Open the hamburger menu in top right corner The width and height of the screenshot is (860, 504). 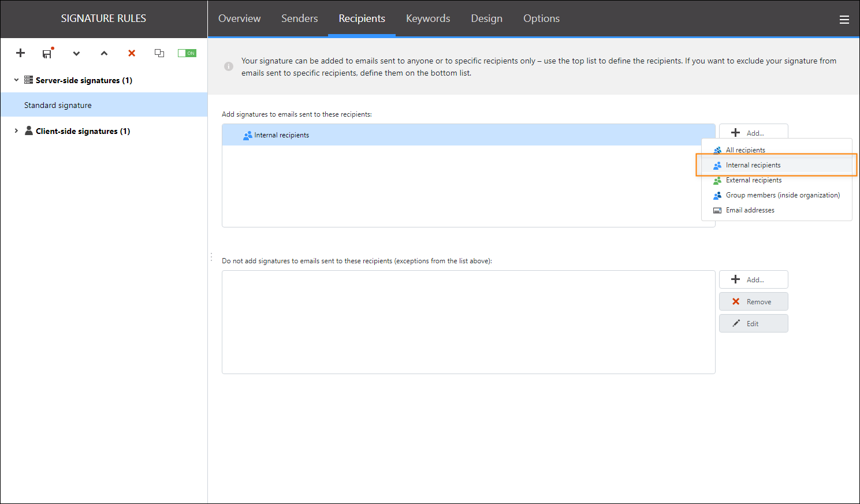844,19
